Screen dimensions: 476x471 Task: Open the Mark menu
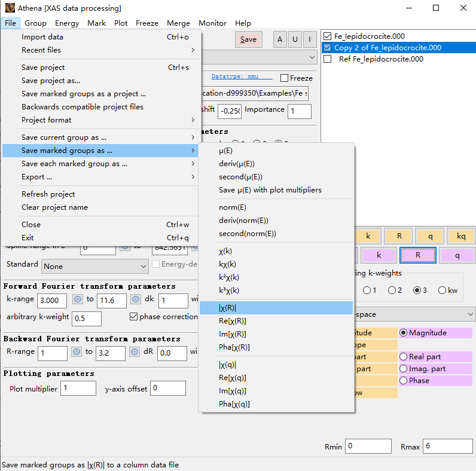coord(96,23)
